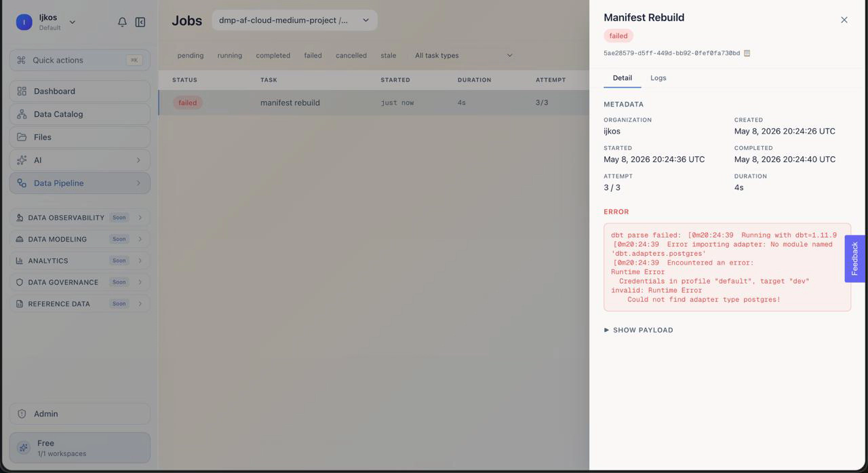Open Quick actions search

tap(80, 60)
